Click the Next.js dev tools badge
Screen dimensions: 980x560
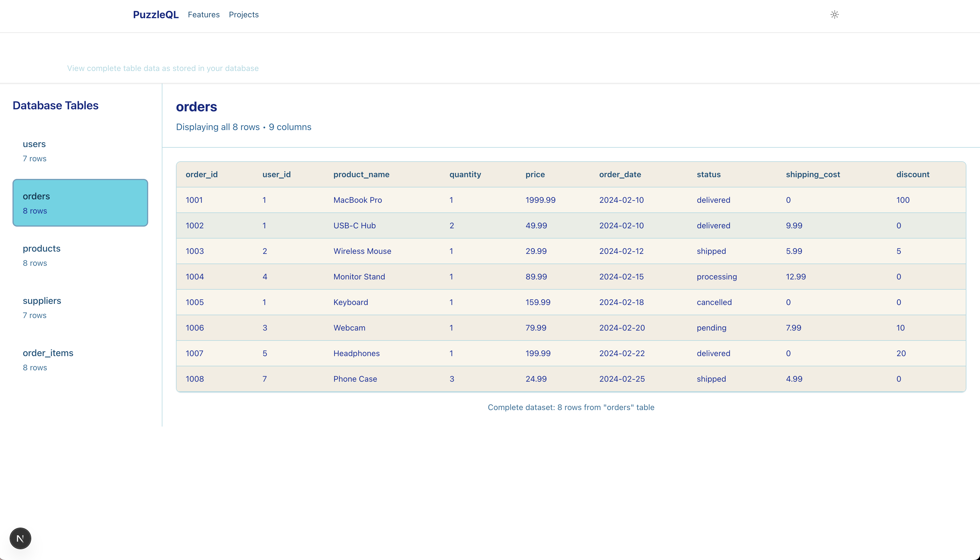click(20, 538)
